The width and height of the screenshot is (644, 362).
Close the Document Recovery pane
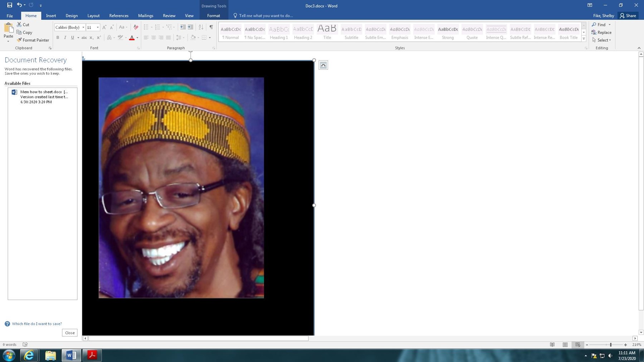[x=70, y=333]
